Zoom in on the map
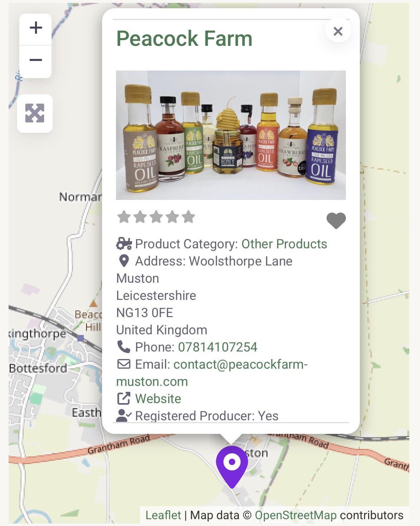The width and height of the screenshot is (420, 526). click(x=35, y=29)
